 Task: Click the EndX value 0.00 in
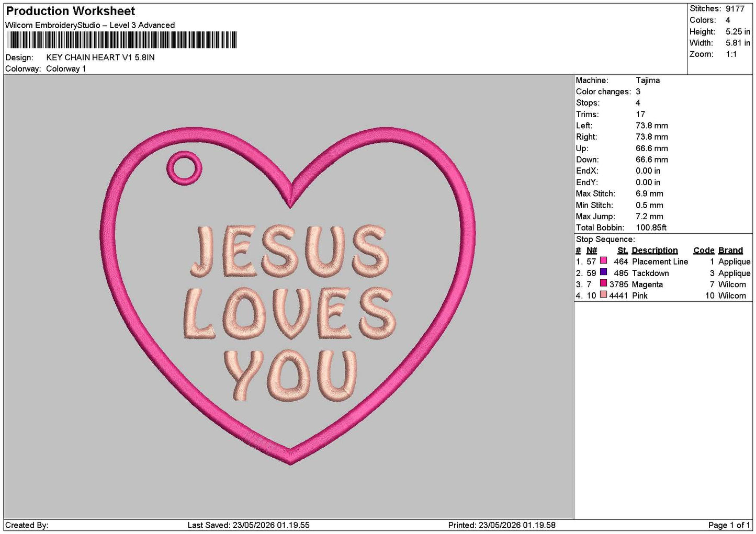pos(648,171)
